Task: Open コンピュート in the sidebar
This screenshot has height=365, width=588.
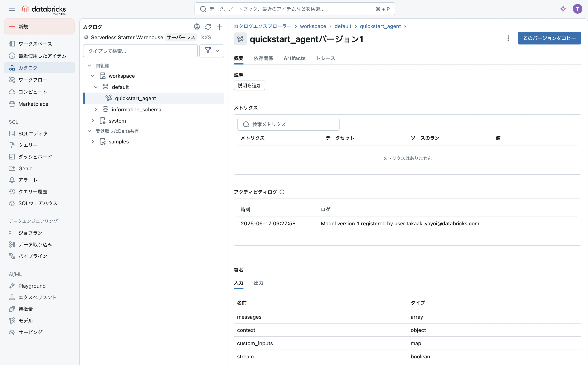Action: coord(39,92)
